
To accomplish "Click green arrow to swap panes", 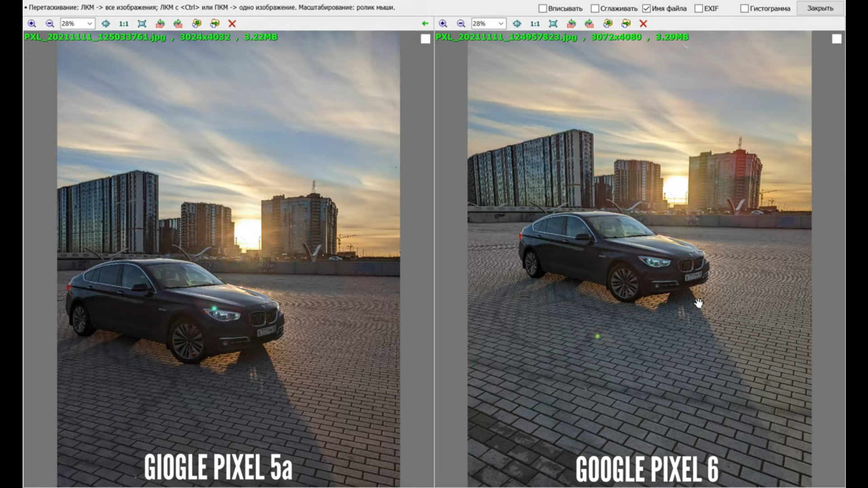I will point(425,23).
